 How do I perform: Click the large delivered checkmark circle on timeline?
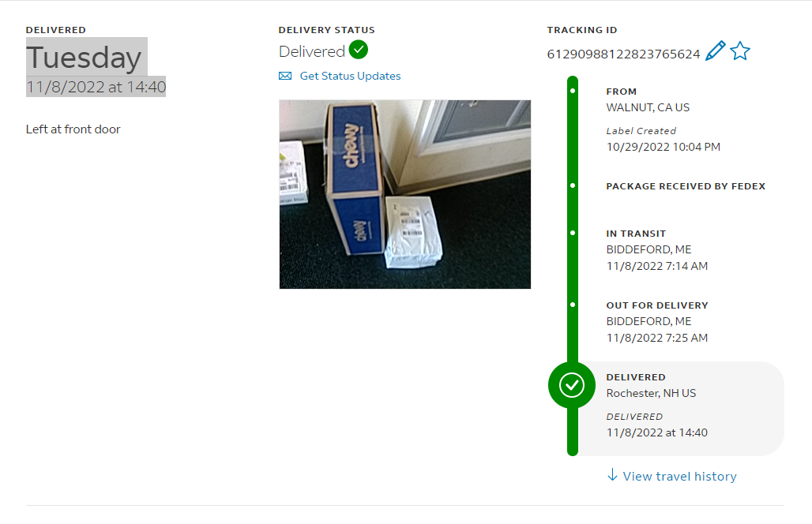tap(572, 385)
